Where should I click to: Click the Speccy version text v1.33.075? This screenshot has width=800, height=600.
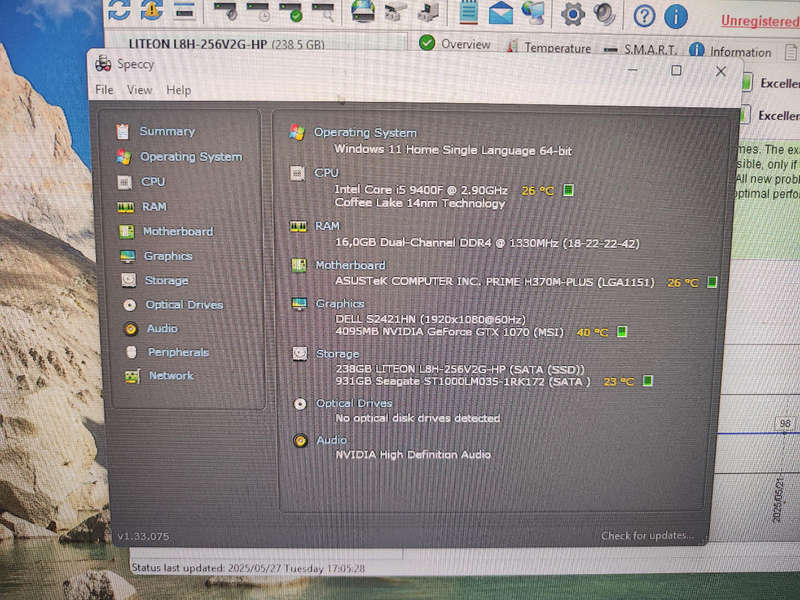click(x=143, y=536)
